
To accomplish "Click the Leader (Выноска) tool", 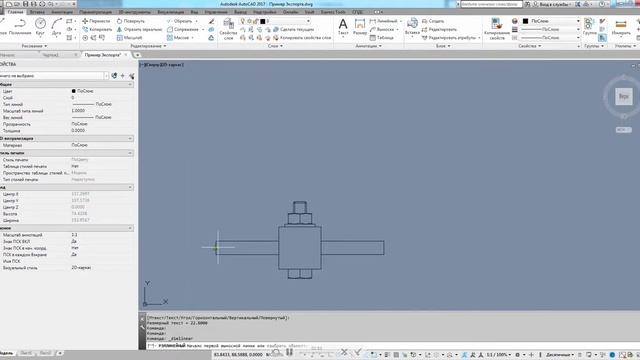I will tap(382, 29).
